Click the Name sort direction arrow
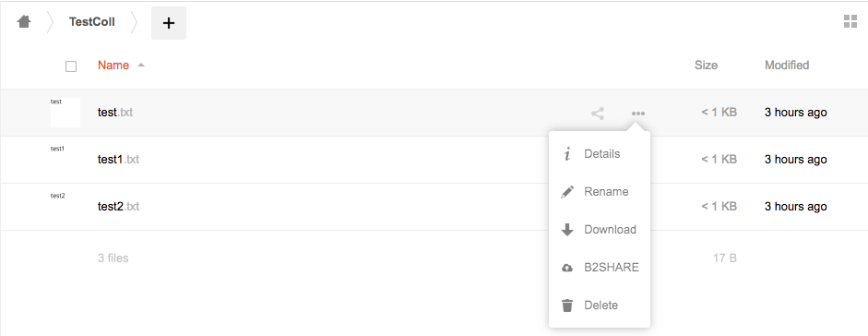Screen dimensions: 868x336 pos(140,66)
